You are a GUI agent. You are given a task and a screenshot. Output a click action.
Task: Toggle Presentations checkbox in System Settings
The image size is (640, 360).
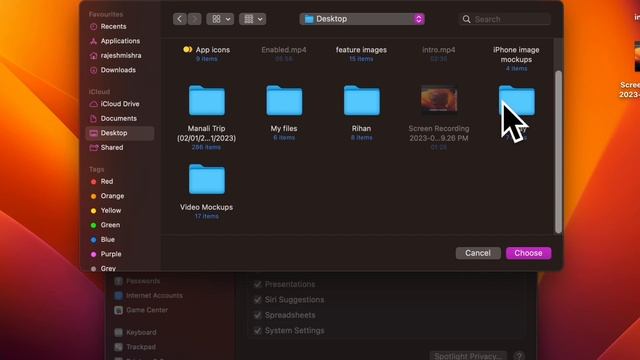(x=257, y=284)
